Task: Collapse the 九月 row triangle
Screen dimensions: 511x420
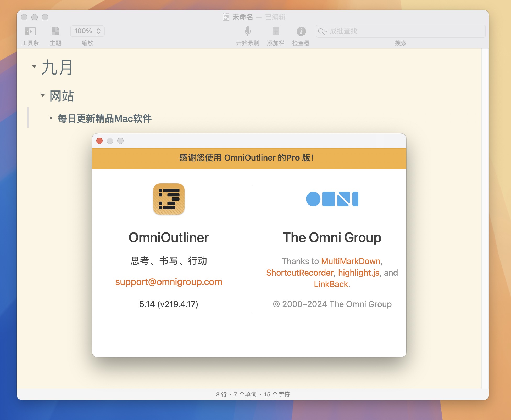Action: pyautogui.click(x=34, y=66)
